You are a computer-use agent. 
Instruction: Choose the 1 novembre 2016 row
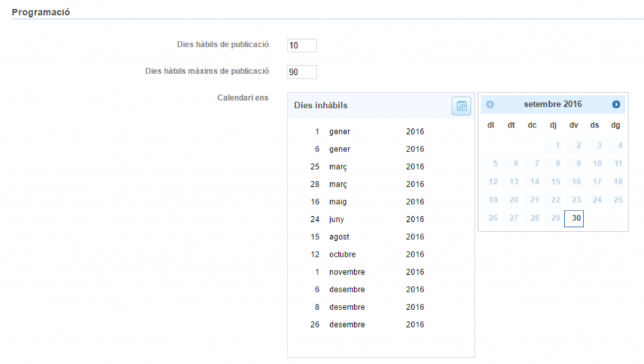click(368, 272)
